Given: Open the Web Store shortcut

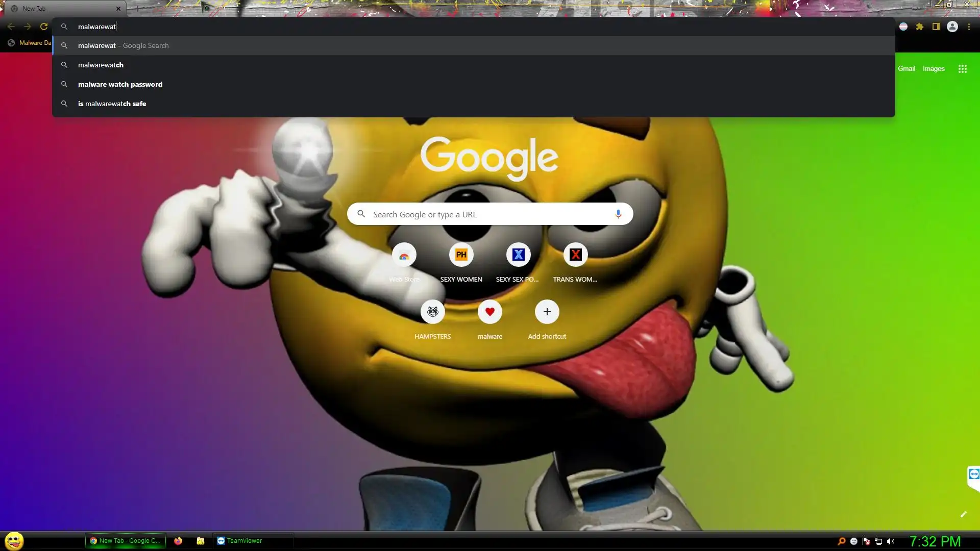Looking at the screenshot, I should click(x=404, y=255).
